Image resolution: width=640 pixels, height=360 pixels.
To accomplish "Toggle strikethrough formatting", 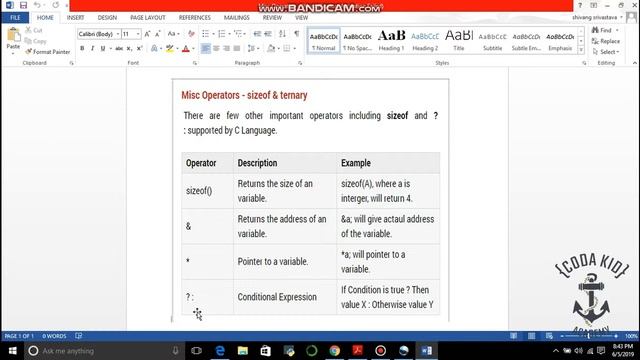I will tap(119, 48).
